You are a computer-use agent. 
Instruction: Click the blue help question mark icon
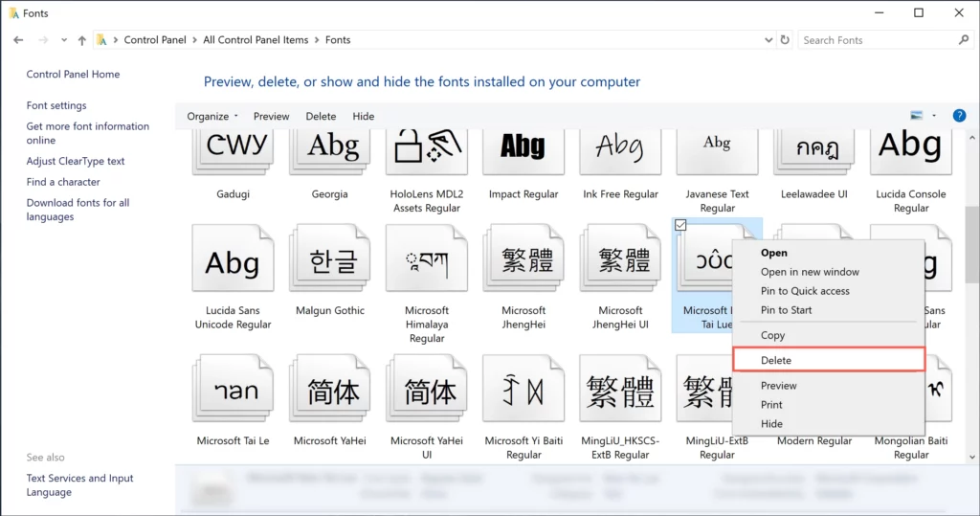959,116
